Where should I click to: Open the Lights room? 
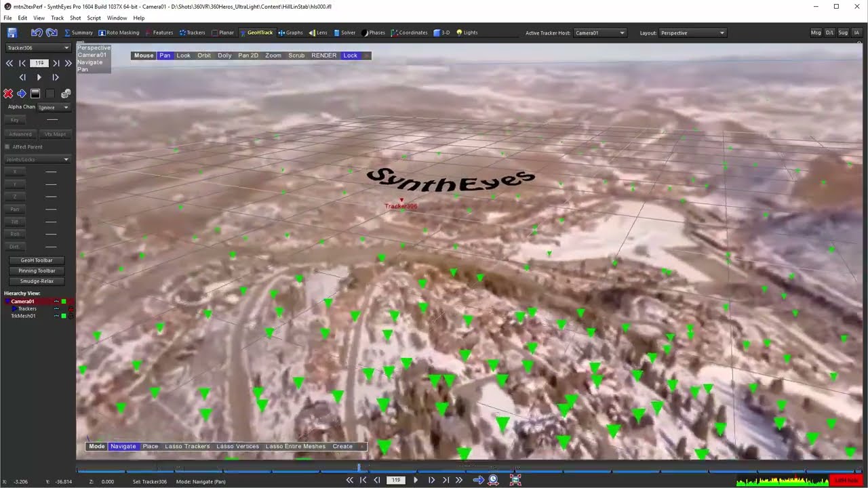point(467,33)
